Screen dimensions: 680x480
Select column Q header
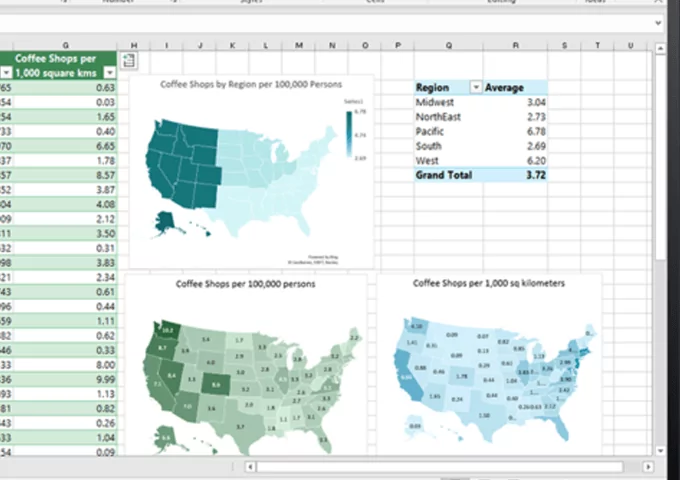click(x=448, y=45)
